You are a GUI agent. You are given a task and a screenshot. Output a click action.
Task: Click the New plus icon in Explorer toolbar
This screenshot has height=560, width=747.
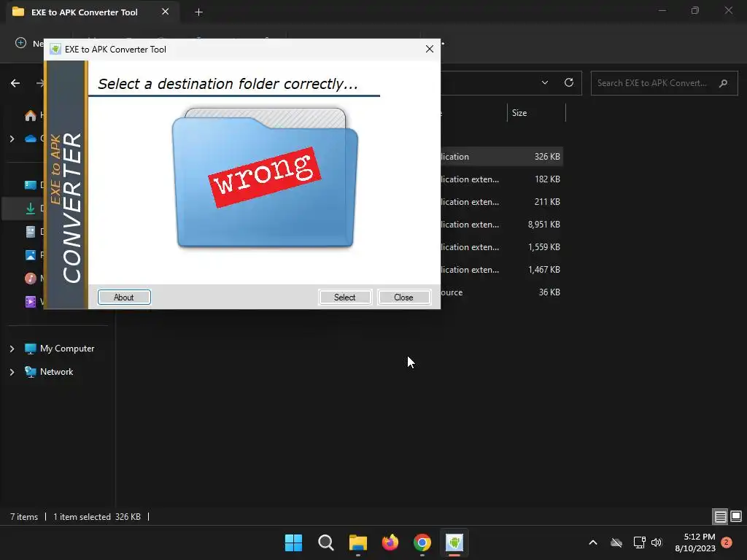(x=20, y=43)
